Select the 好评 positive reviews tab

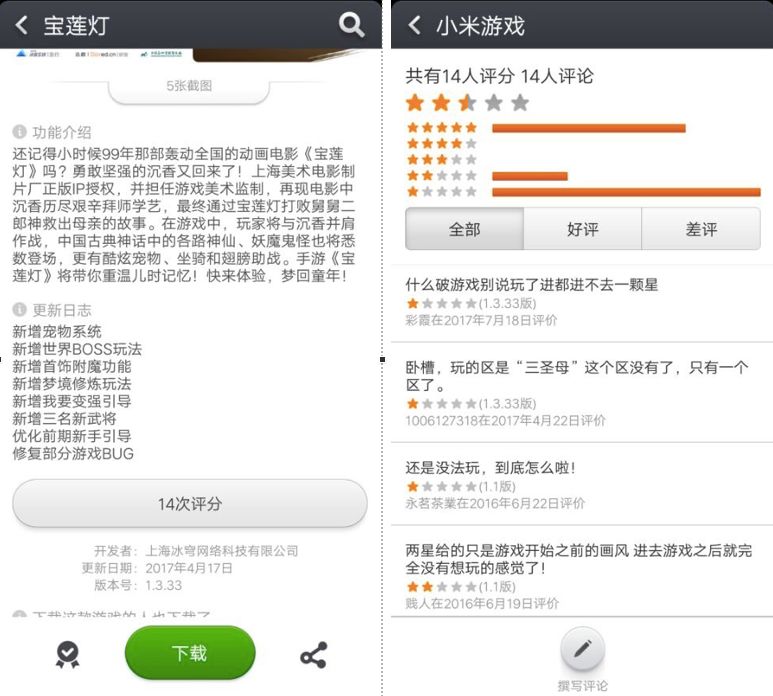click(583, 229)
